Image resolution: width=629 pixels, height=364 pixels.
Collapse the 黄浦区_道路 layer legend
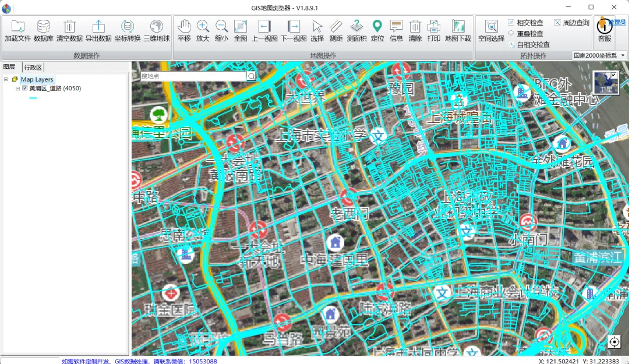17,89
